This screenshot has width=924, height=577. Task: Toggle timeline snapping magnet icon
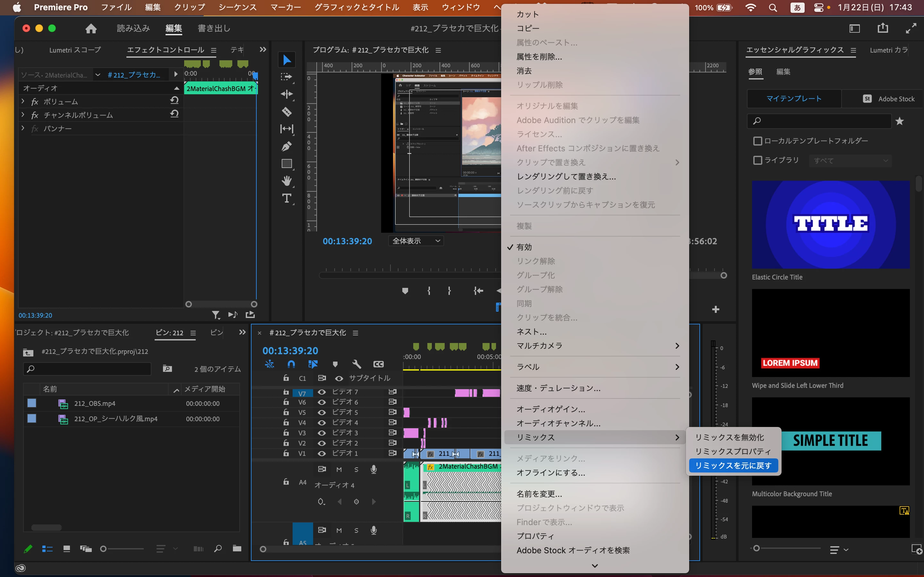pyautogui.click(x=291, y=364)
